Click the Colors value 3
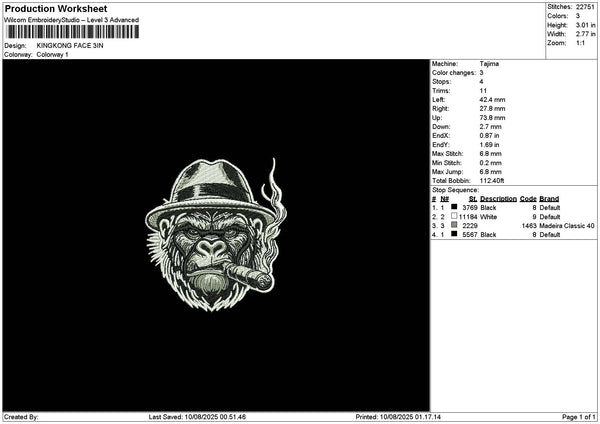This screenshot has height=424, width=600. pos(577,16)
